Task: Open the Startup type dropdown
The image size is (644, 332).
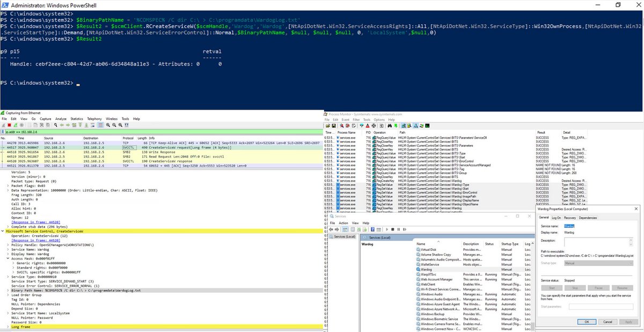Action: [598, 263]
